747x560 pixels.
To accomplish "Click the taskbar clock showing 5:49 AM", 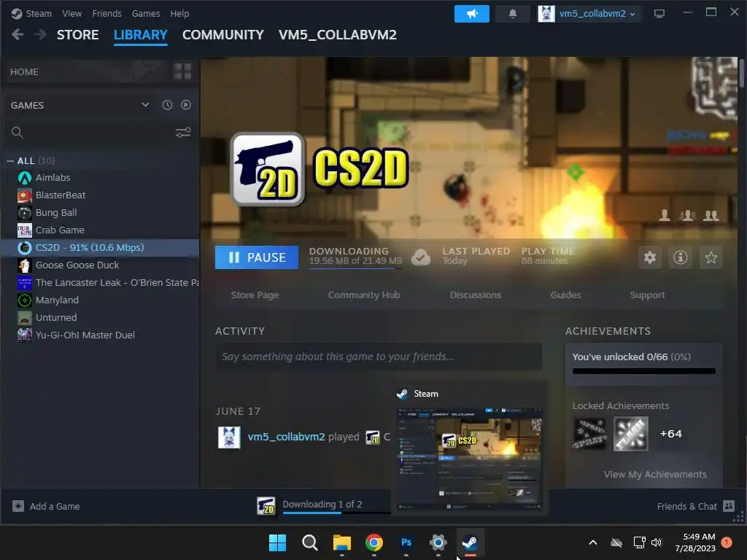I will coord(695,542).
